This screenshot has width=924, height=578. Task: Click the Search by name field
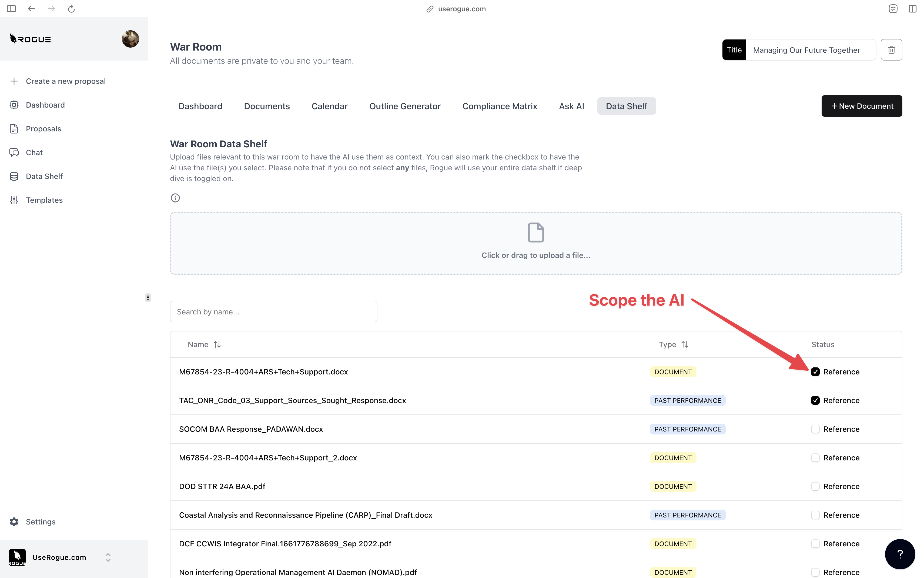[x=273, y=311]
